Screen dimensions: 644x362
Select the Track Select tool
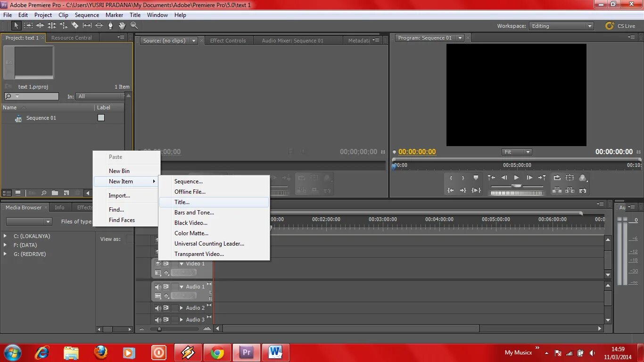coord(28,25)
